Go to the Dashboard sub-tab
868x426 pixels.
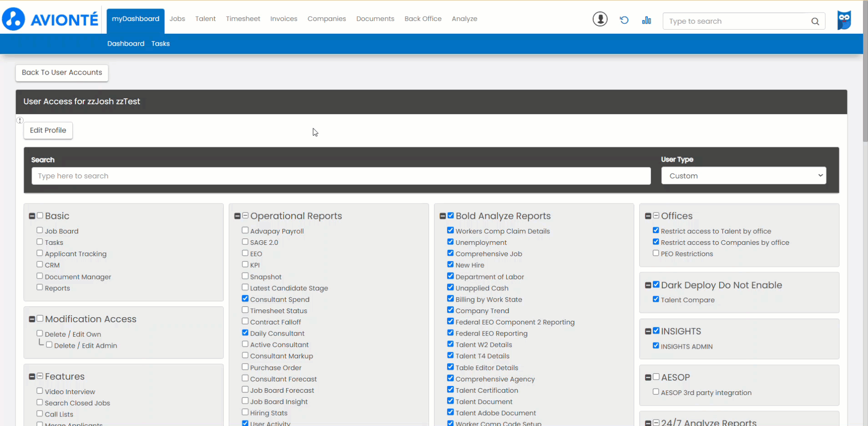pos(126,44)
